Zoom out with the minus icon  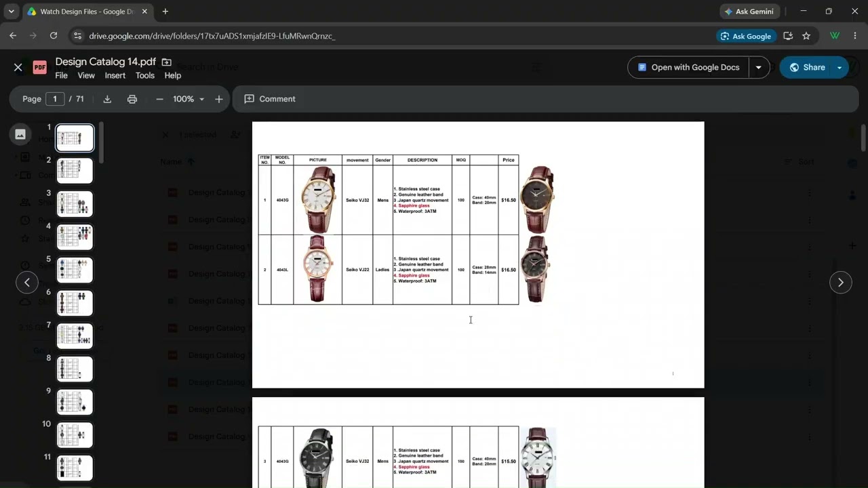tap(159, 99)
